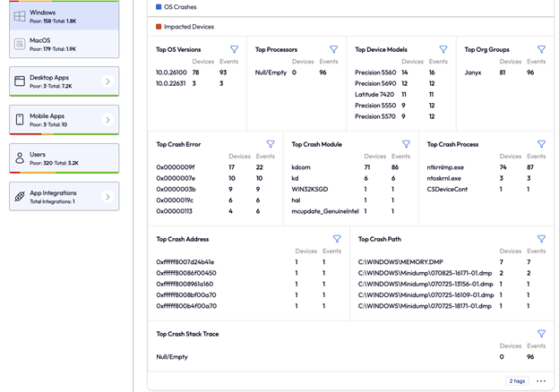Select Minidump 070725-16109-01.dmp path
The image size is (559, 392).
426,295
